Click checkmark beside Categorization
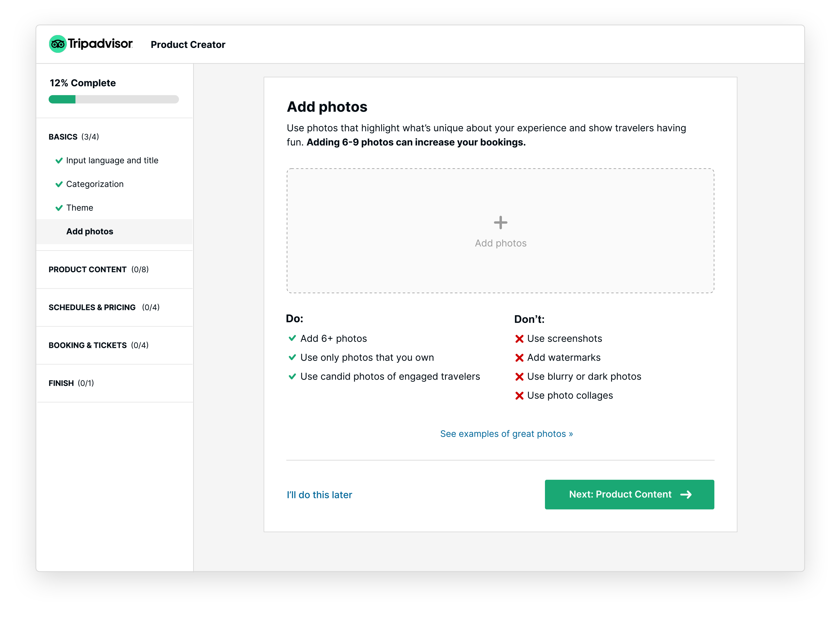 59,184
